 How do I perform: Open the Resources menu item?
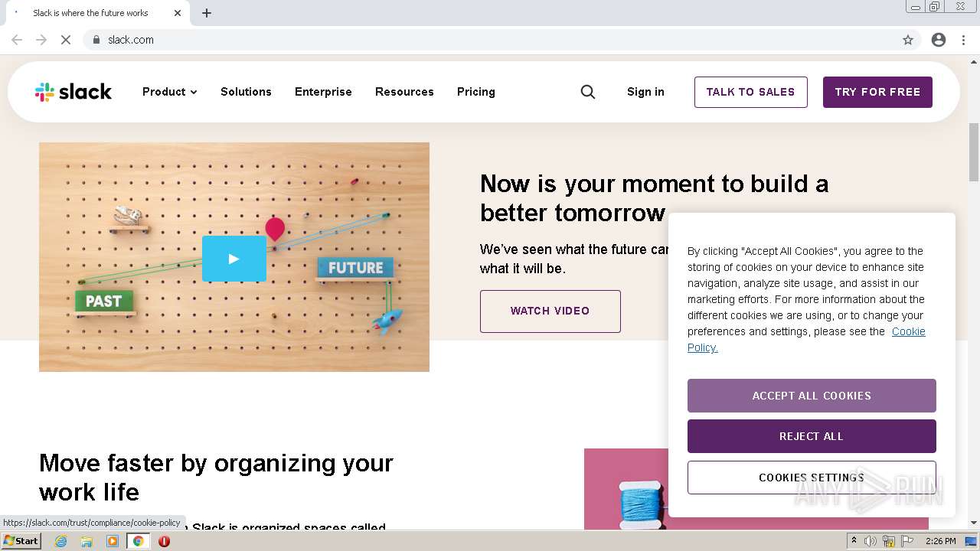click(x=404, y=92)
